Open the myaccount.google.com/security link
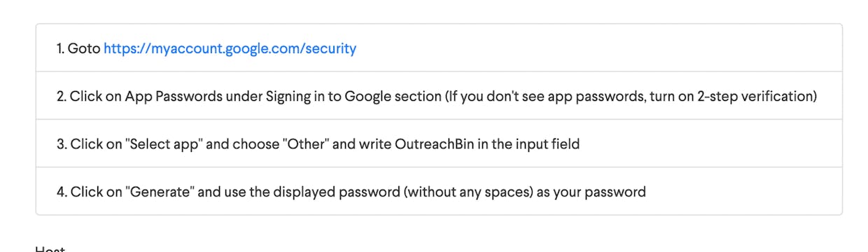Image resolution: width=868 pixels, height=252 pixels. (x=230, y=48)
